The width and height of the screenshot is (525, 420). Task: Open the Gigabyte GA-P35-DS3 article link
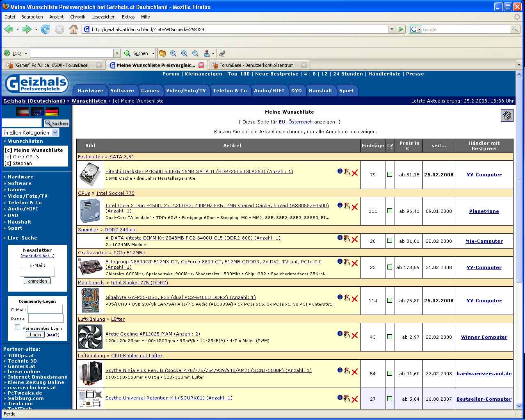180,297
